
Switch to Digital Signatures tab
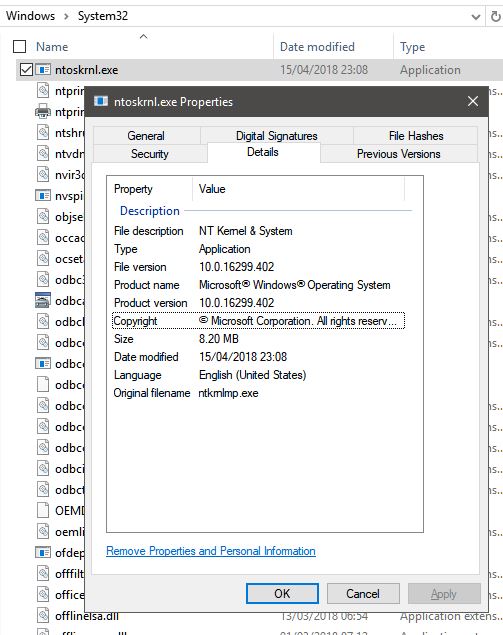pos(277,136)
